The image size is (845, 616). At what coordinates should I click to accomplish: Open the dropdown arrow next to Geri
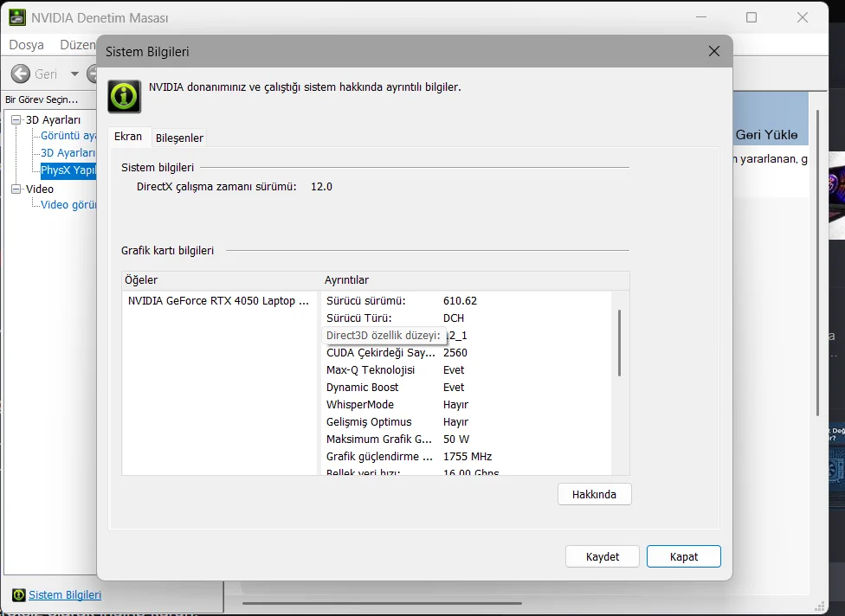pos(75,74)
